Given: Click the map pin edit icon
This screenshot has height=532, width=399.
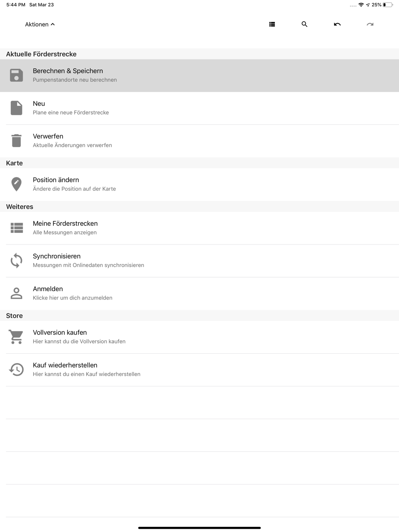Looking at the screenshot, I should [16, 184].
